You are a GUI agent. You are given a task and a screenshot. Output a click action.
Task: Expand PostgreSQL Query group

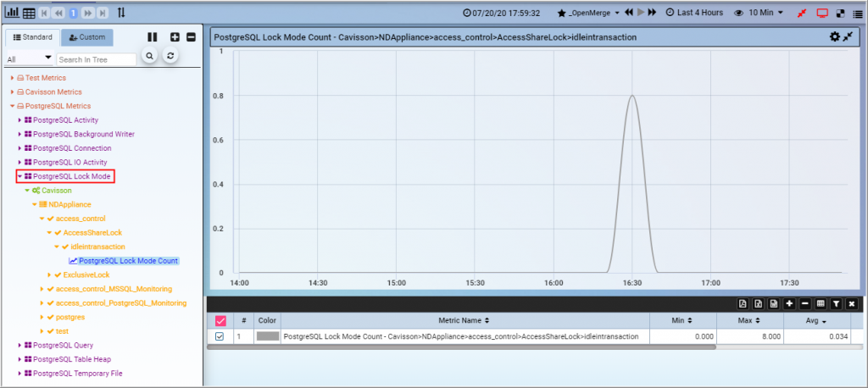click(x=20, y=346)
